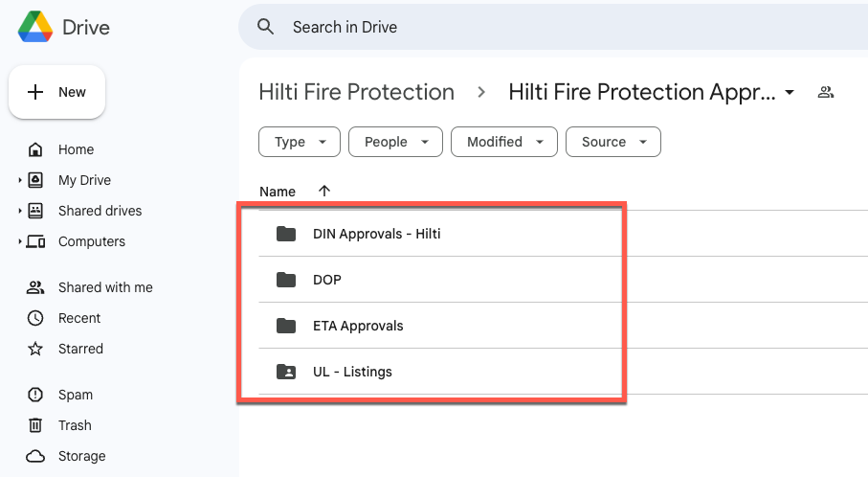Click the Google Drive logo
This screenshot has width=868, height=477.
(x=35, y=27)
